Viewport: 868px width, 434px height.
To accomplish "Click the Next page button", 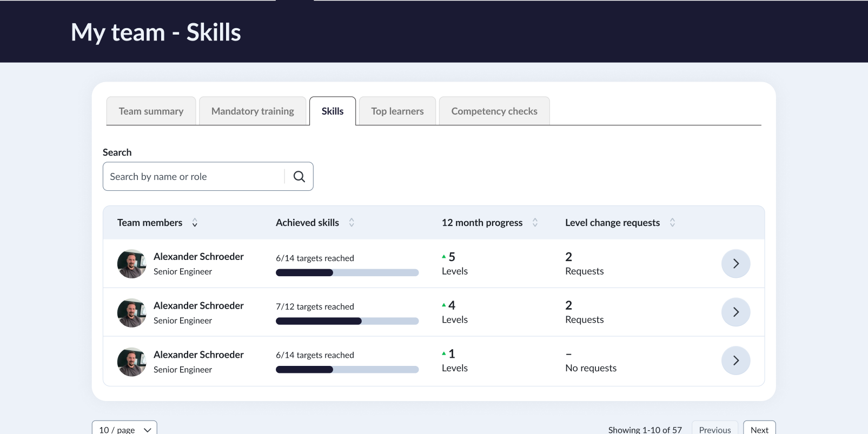I will click(x=759, y=429).
